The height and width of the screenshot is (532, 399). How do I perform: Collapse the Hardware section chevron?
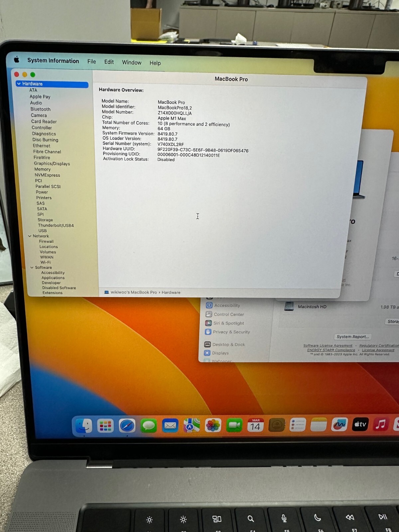click(x=19, y=84)
